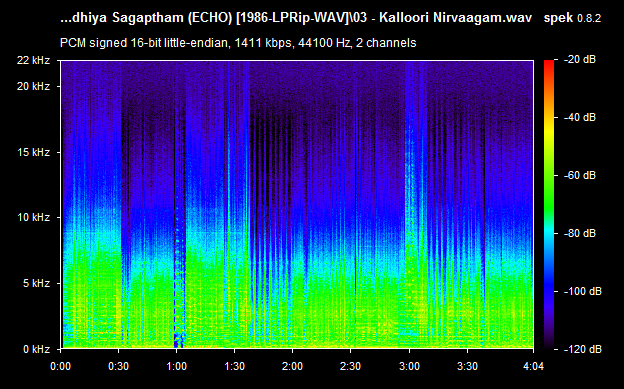Click the 3:30 time axis label

coord(467,366)
